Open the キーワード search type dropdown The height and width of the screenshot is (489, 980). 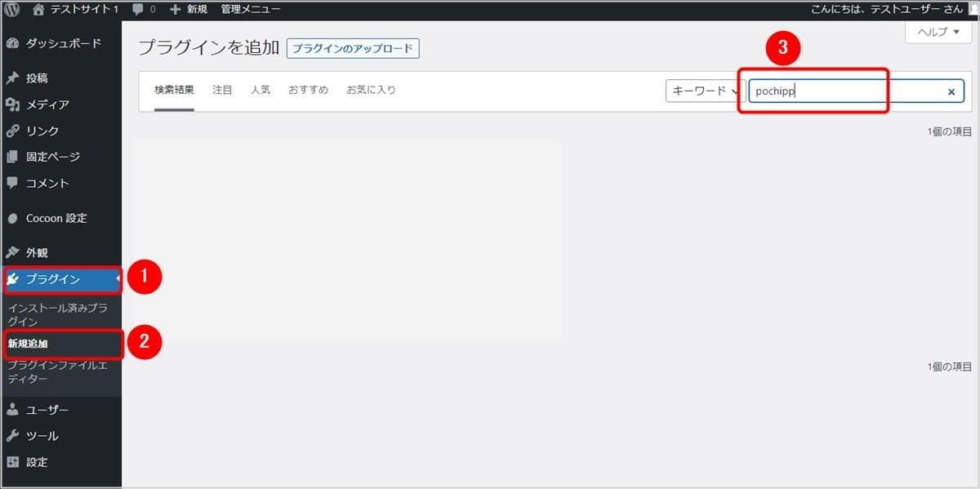(x=704, y=91)
